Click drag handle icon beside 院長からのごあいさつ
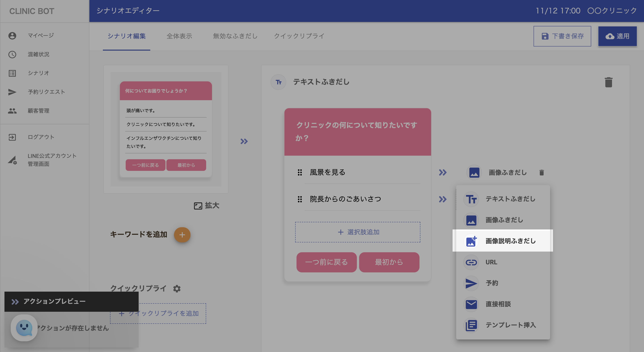The image size is (644, 352). point(300,199)
